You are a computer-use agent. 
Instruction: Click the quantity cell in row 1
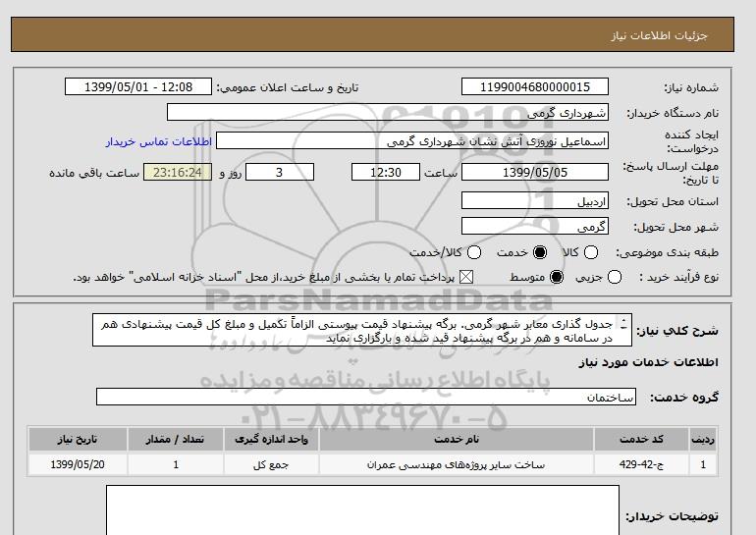tap(176, 464)
